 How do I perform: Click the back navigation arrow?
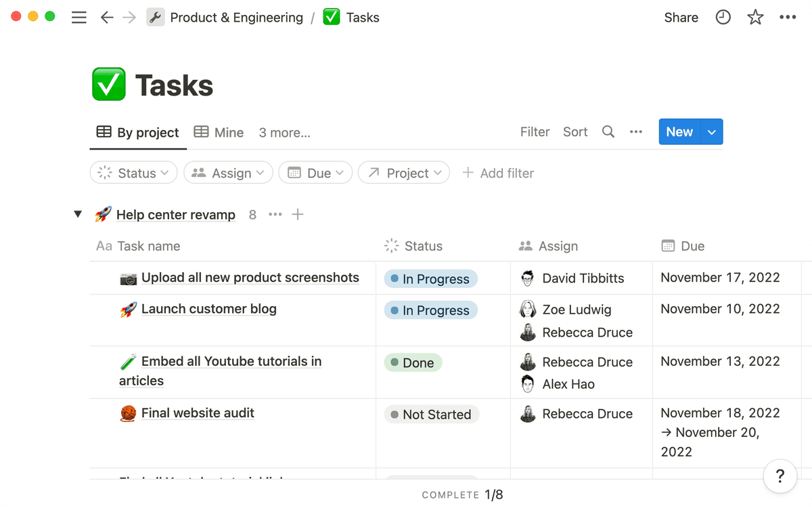click(107, 17)
